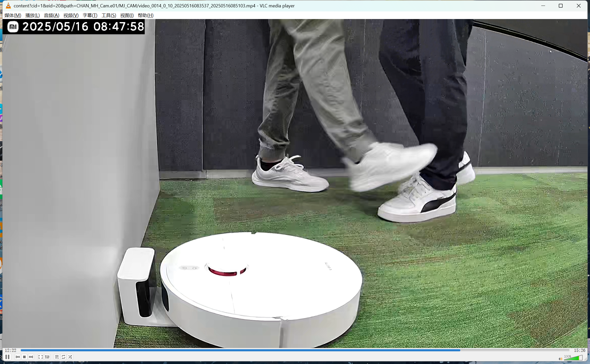
Task: Open the 播放(L) playback menu
Action: point(32,15)
